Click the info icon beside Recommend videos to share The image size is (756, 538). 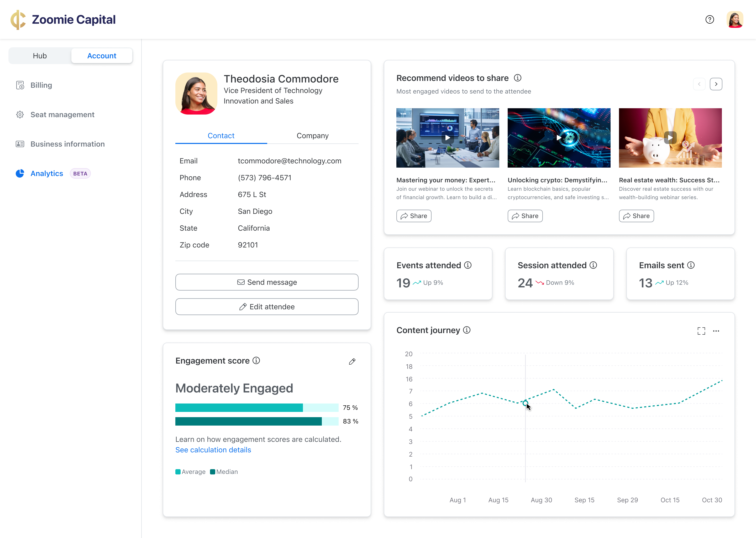(x=518, y=78)
